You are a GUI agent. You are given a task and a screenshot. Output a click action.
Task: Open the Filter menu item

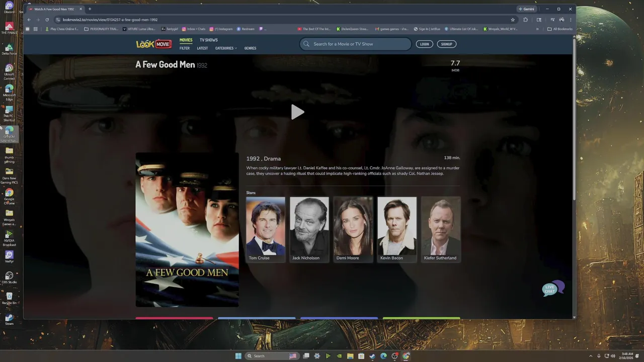pos(185,48)
